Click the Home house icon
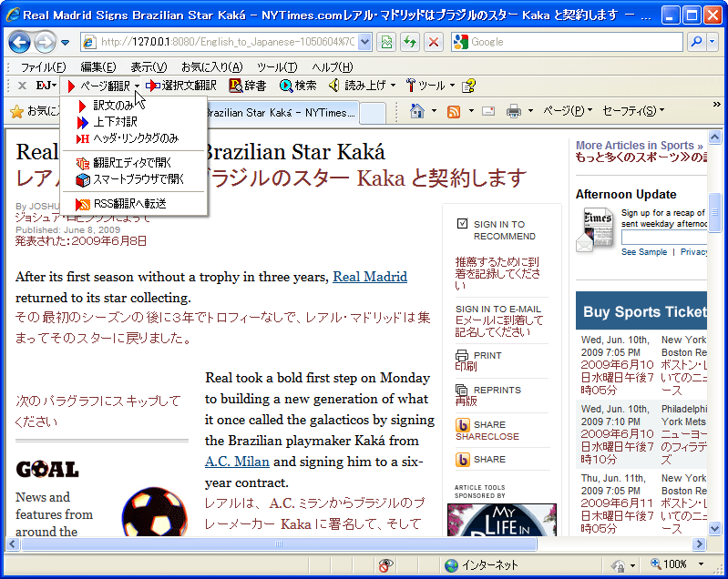This screenshot has width=728, height=579. (x=417, y=111)
